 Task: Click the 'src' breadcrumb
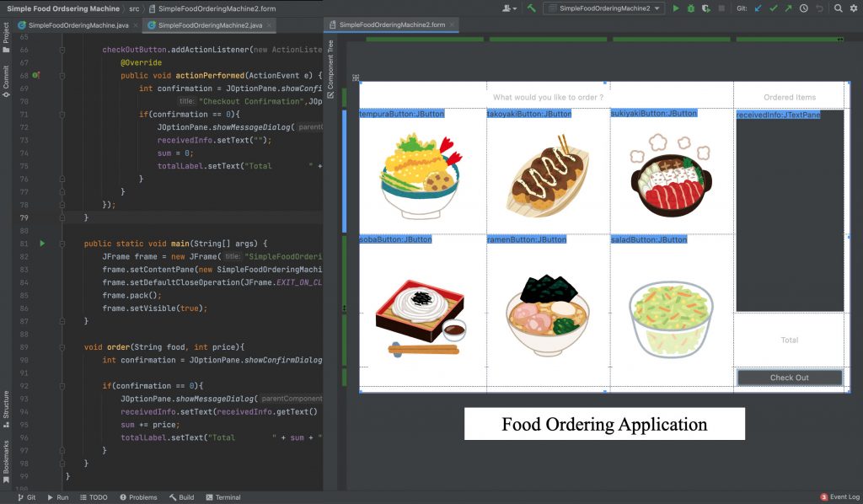click(x=134, y=8)
